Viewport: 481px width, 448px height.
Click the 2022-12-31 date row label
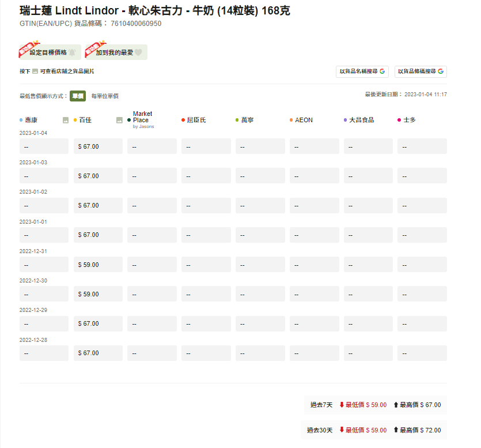click(x=33, y=251)
